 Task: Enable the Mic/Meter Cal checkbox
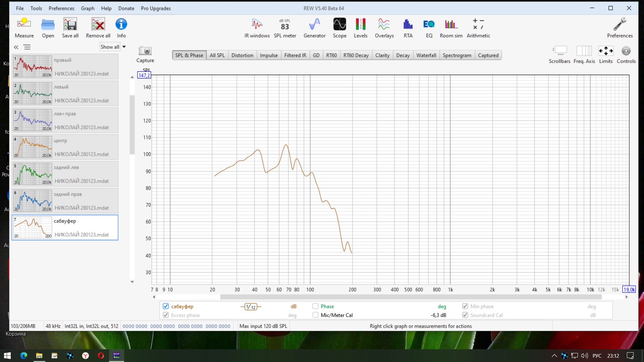[x=315, y=315]
